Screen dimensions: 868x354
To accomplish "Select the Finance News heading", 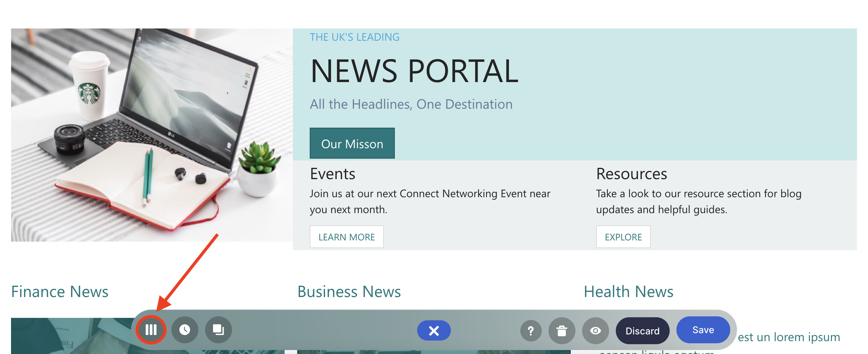I will click(x=60, y=291).
